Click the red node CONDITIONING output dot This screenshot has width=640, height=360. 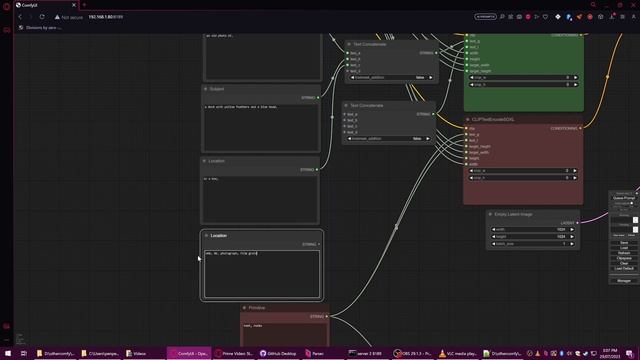tap(580, 128)
